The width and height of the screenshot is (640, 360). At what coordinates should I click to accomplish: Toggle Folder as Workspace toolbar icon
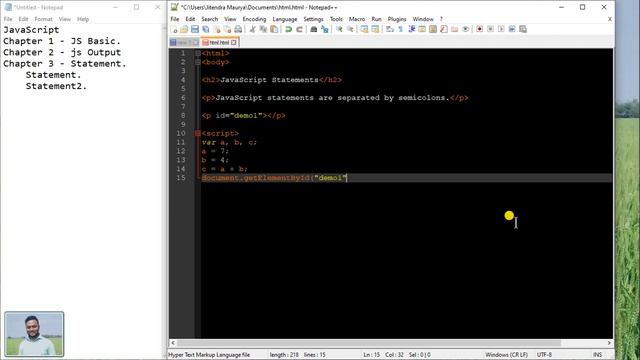click(x=454, y=29)
